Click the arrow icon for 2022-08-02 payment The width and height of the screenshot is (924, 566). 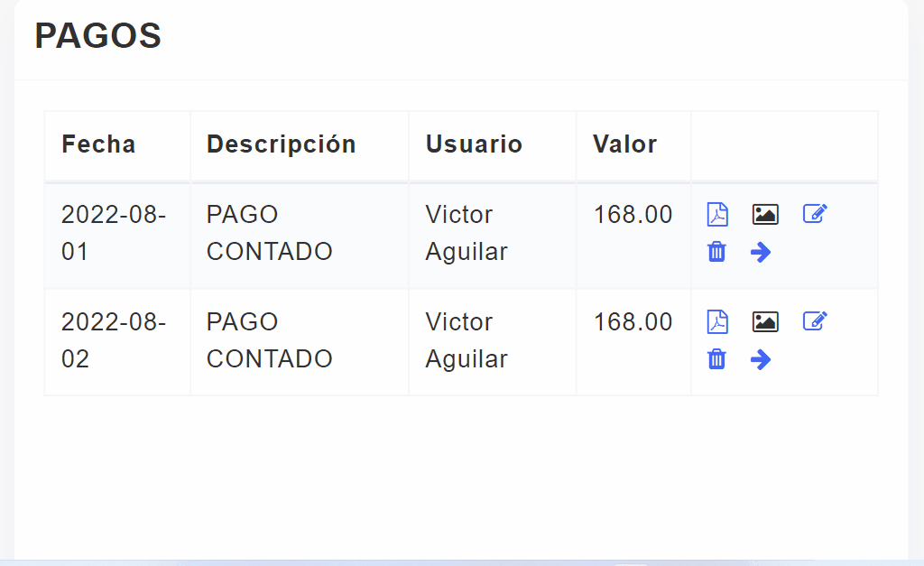click(x=761, y=359)
